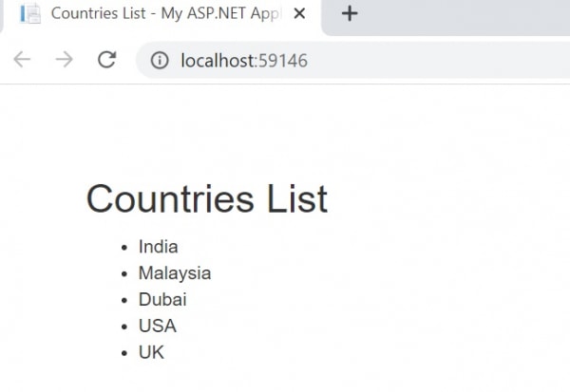570x392 pixels.
Task: Click the UK list item
Action: tap(151, 352)
